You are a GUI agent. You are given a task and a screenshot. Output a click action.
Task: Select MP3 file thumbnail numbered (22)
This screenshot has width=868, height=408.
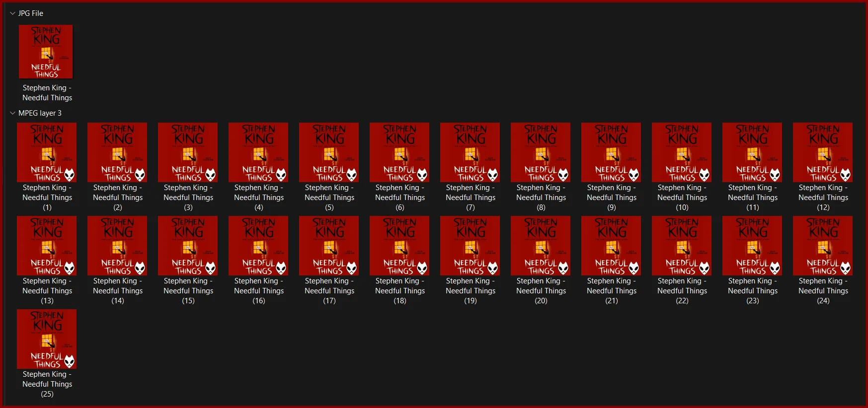[682, 246]
